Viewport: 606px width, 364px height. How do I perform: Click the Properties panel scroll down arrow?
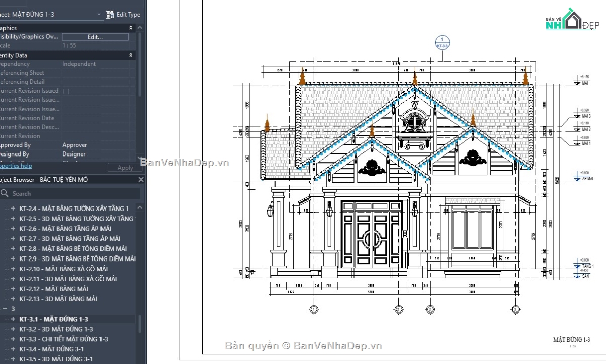pyautogui.click(x=140, y=158)
